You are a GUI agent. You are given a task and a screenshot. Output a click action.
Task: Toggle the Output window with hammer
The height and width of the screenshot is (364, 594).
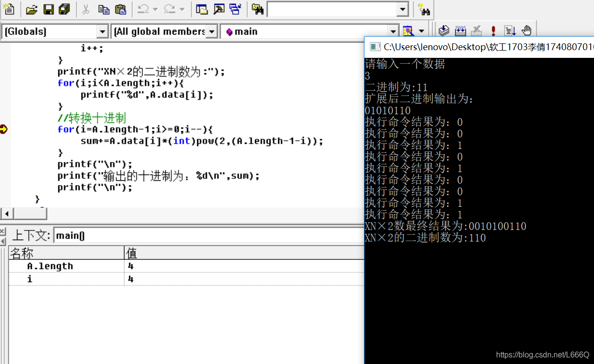coord(218,9)
